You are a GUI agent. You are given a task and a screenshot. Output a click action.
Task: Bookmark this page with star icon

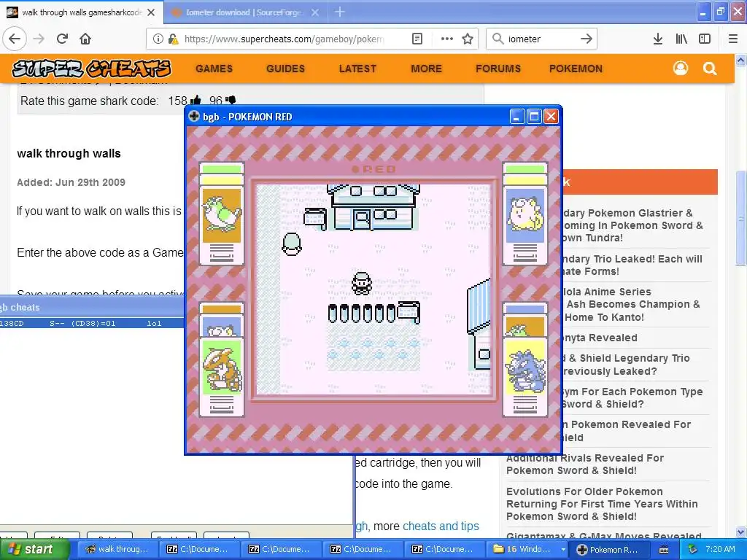468,39
